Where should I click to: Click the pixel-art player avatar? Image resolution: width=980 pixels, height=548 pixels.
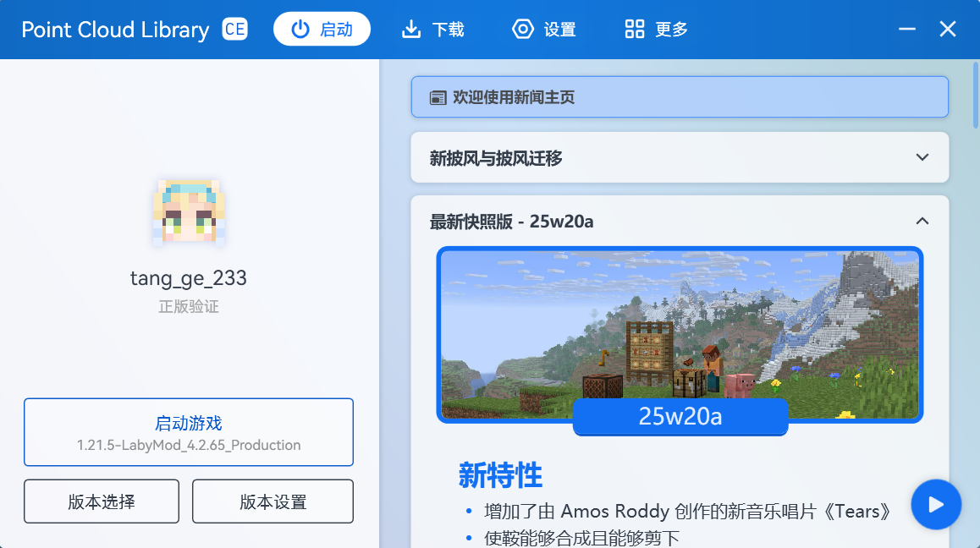coord(189,212)
